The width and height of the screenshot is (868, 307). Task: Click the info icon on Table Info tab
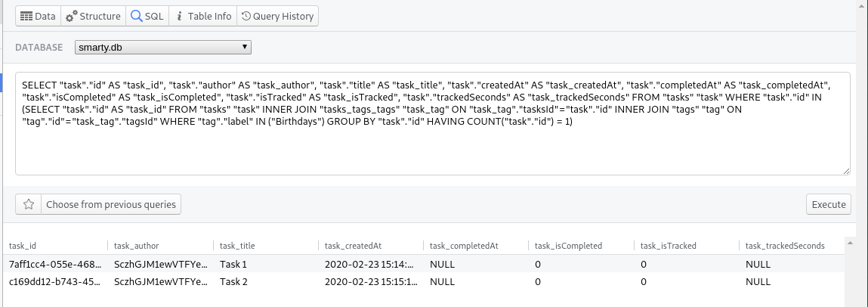coord(179,17)
